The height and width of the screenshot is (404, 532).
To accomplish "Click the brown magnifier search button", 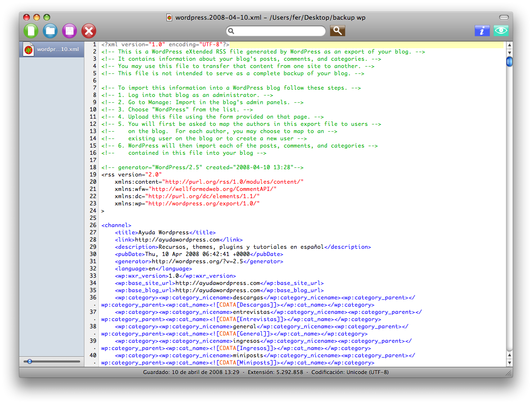I will pos(338,31).
